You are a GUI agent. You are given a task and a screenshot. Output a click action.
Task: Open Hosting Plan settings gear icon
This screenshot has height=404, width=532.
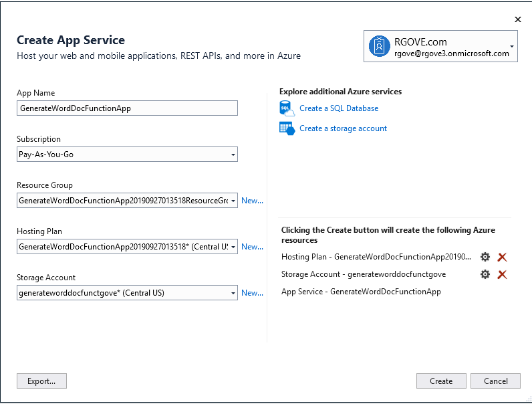(485, 257)
